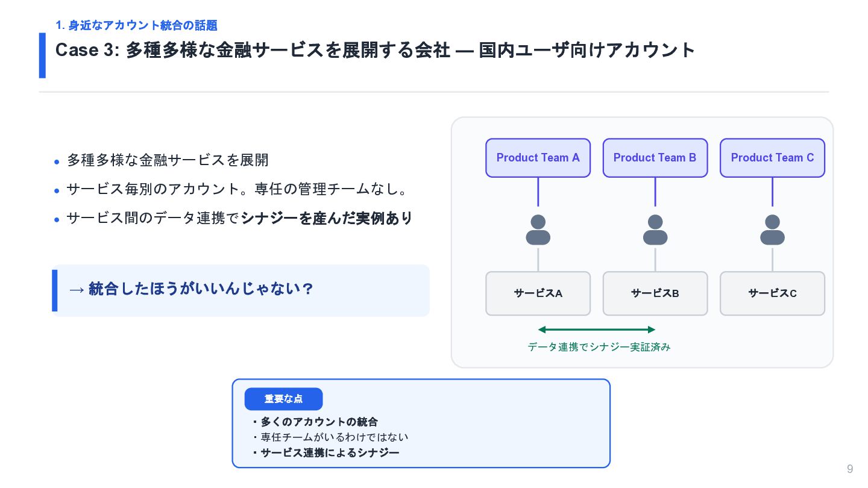Click the person icon under Product Team C
This screenshot has width=868, height=488.
click(772, 230)
